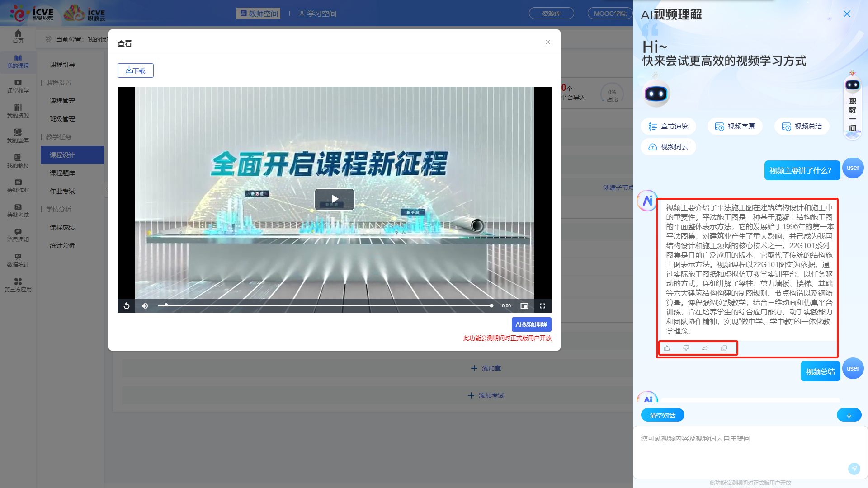Switch to 教师空间 in the header
The height and width of the screenshot is (488, 868).
click(258, 13)
